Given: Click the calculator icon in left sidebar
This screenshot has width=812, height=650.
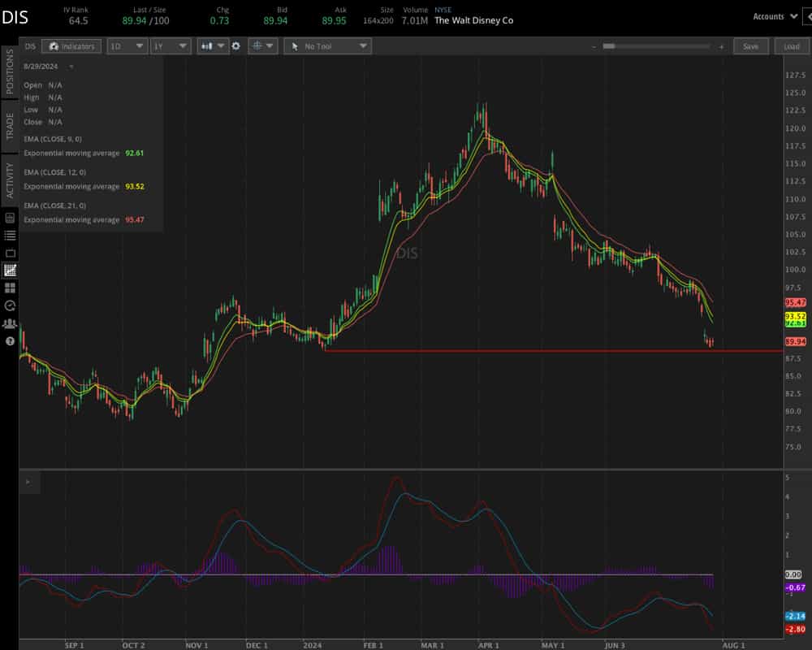Looking at the screenshot, I should click(x=10, y=218).
